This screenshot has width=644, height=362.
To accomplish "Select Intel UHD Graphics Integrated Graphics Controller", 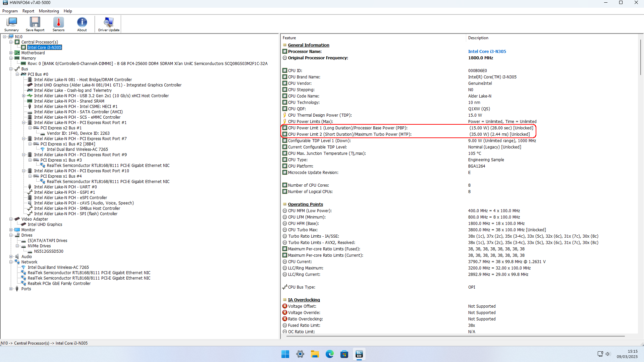I will 108,85.
